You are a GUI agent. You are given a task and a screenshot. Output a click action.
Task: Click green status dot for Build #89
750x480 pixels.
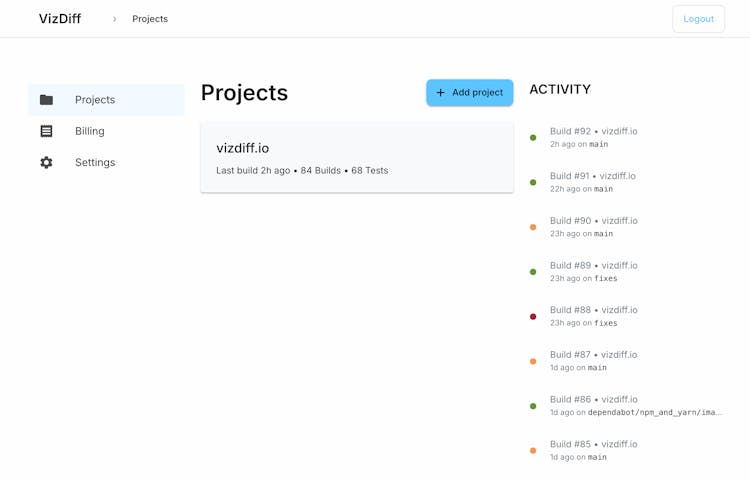[x=533, y=272]
